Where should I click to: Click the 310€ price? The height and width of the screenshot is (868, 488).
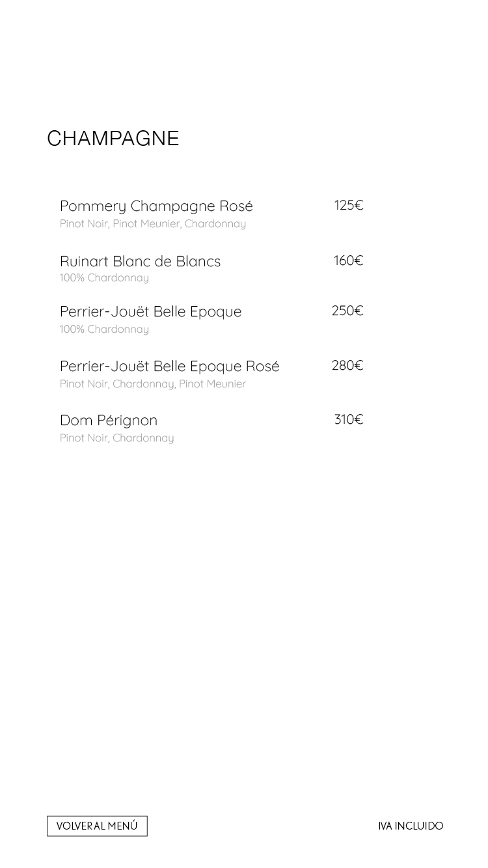349,419
